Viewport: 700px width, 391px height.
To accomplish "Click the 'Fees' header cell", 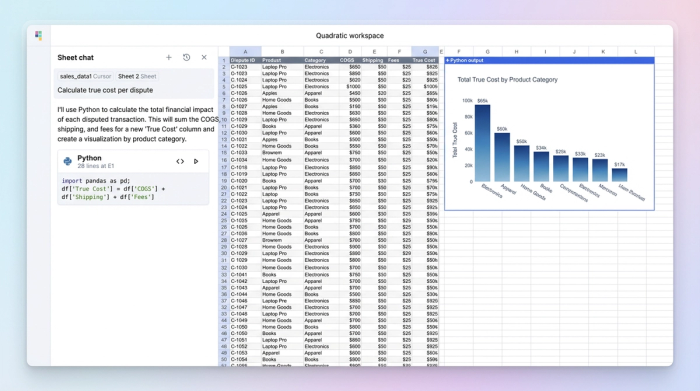I will [399, 60].
